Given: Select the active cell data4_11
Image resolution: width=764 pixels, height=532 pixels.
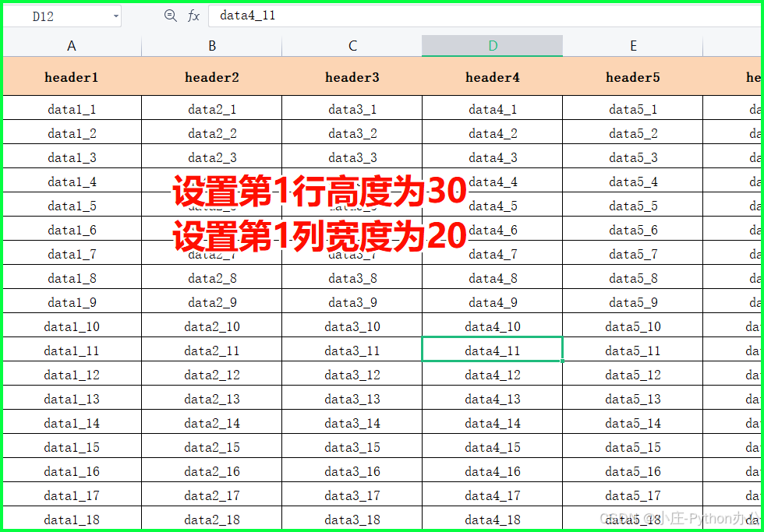Looking at the screenshot, I should (x=493, y=350).
